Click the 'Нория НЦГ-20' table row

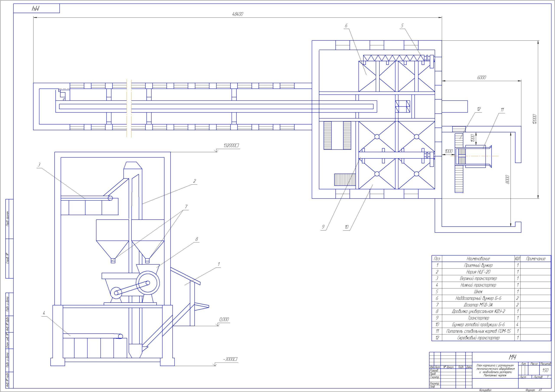point(478,272)
